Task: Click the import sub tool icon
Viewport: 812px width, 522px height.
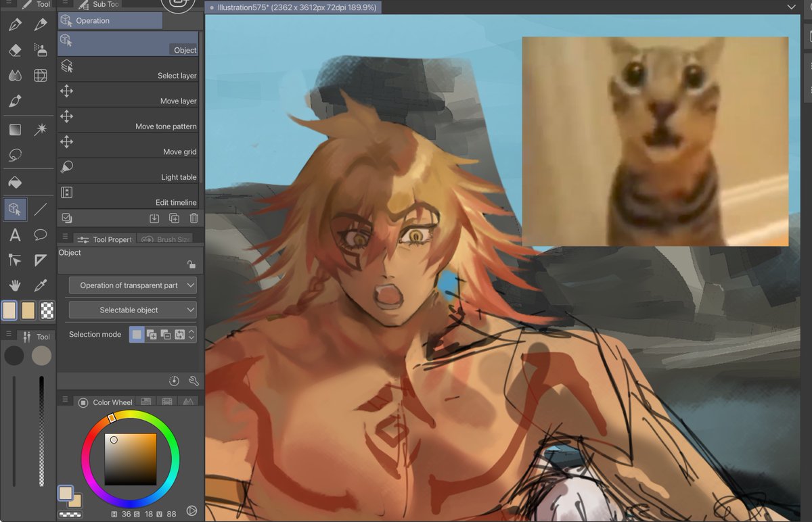Action: point(154,218)
